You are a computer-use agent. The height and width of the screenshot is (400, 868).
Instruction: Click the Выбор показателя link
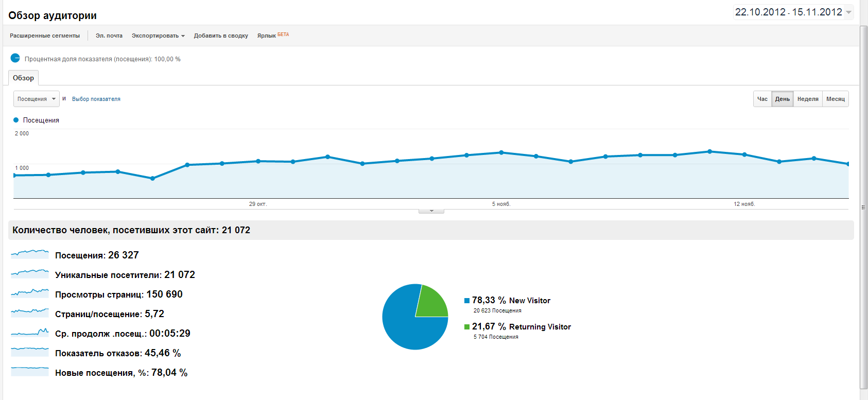[x=96, y=99]
